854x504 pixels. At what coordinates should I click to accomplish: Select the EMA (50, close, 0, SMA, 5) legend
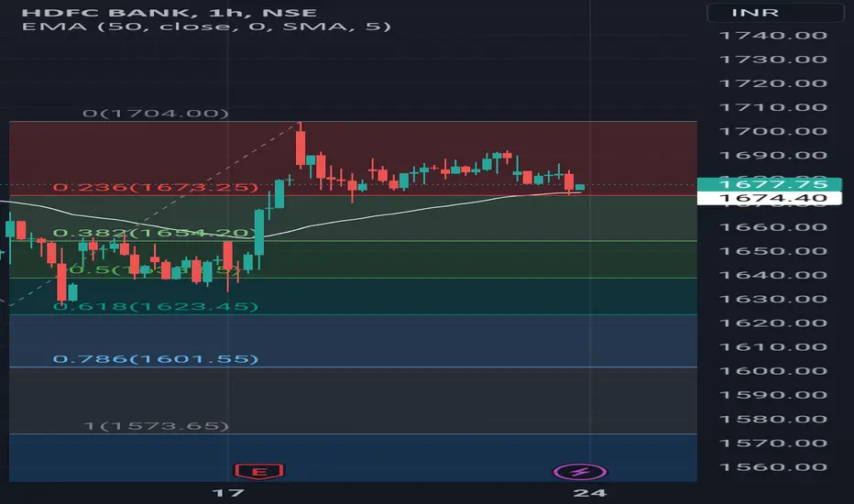(206, 27)
